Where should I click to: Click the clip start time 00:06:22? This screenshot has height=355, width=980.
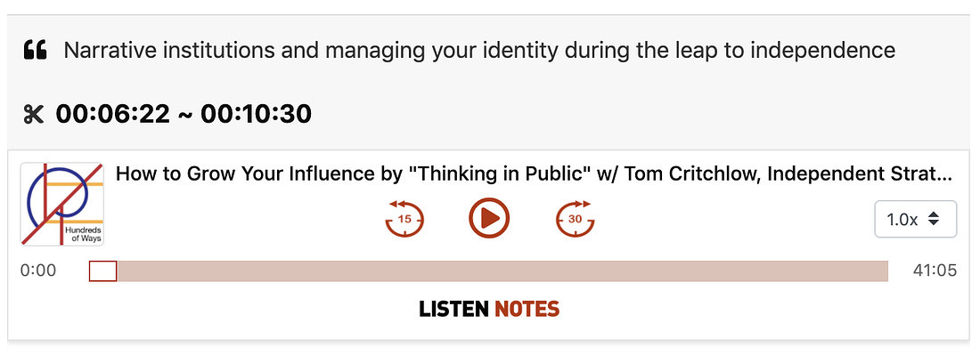[x=112, y=114]
